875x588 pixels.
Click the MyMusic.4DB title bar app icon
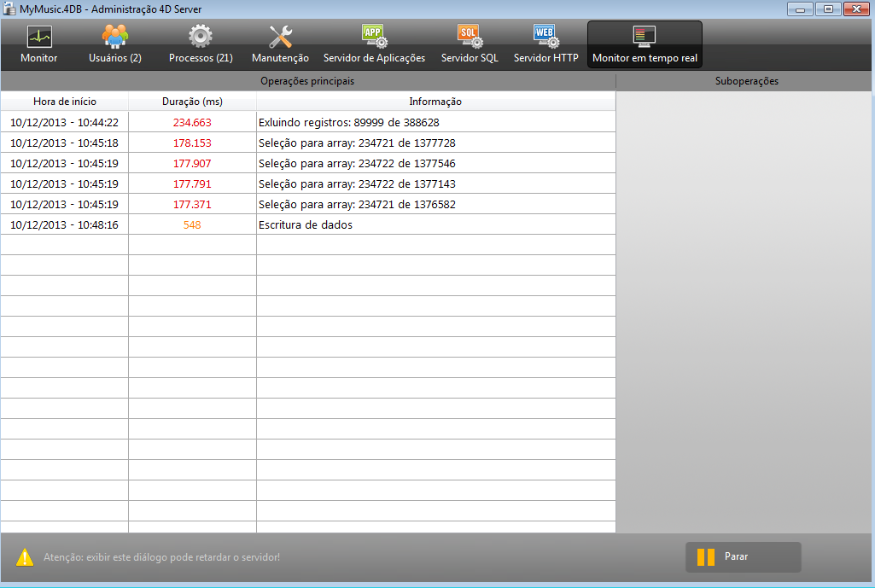(9, 9)
